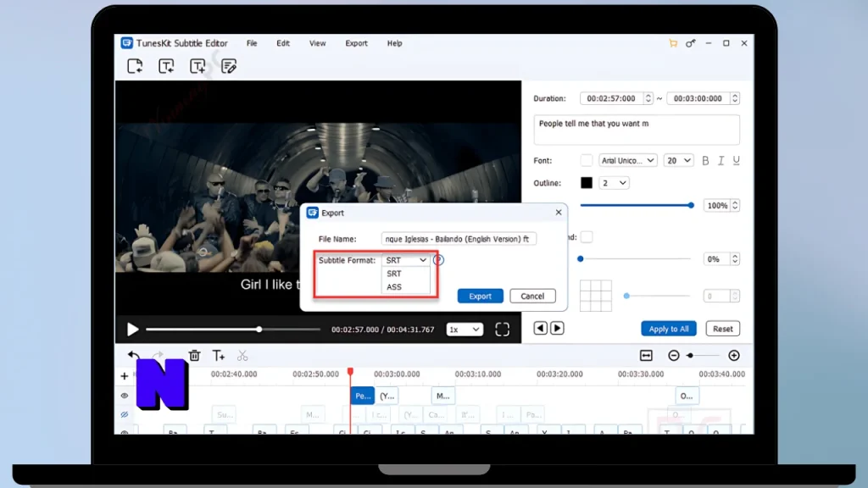The height and width of the screenshot is (488, 868).
Task: Click the blue Export button
Action: tap(480, 296)
